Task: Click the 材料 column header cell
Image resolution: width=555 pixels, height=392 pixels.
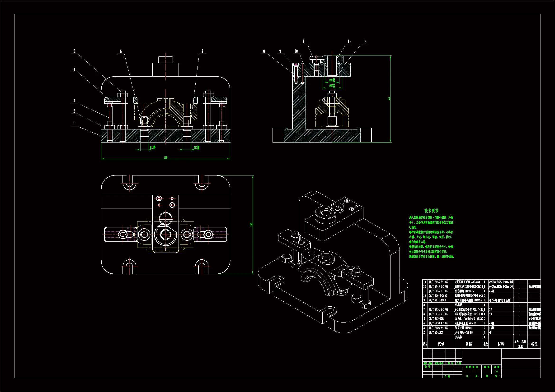Action: click(x=501, y=344)
